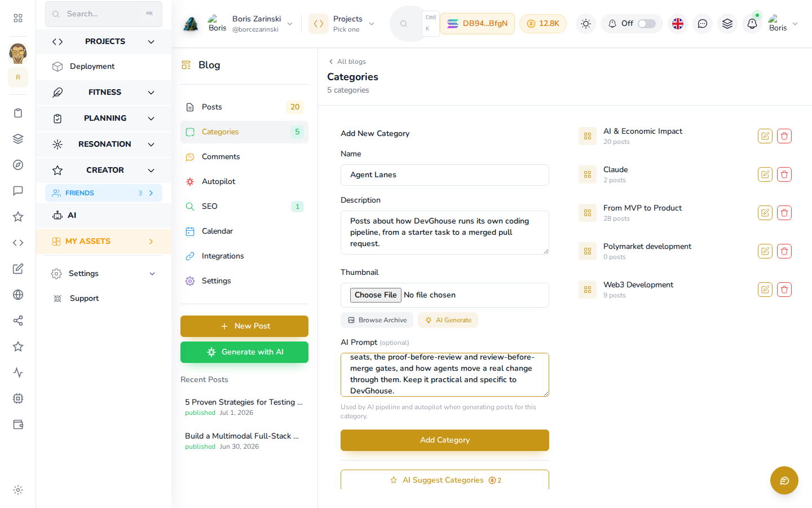Delete the Claude category
812x508 pixels.
pos(784,174)
